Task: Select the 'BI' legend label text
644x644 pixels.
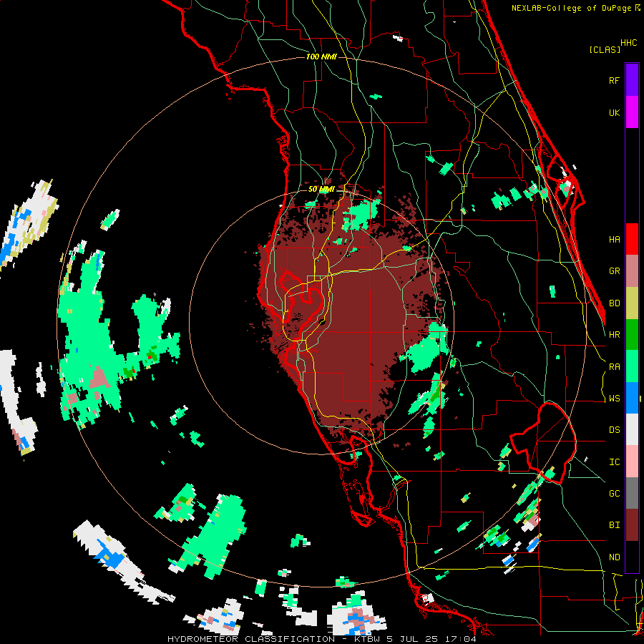Action: click(x=614, y=525)
